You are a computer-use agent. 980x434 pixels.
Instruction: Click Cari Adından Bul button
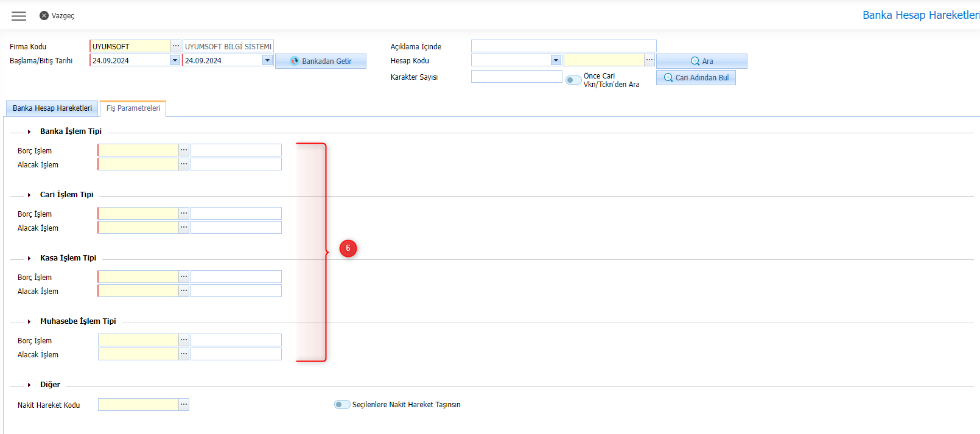click(x=696, y=78)
